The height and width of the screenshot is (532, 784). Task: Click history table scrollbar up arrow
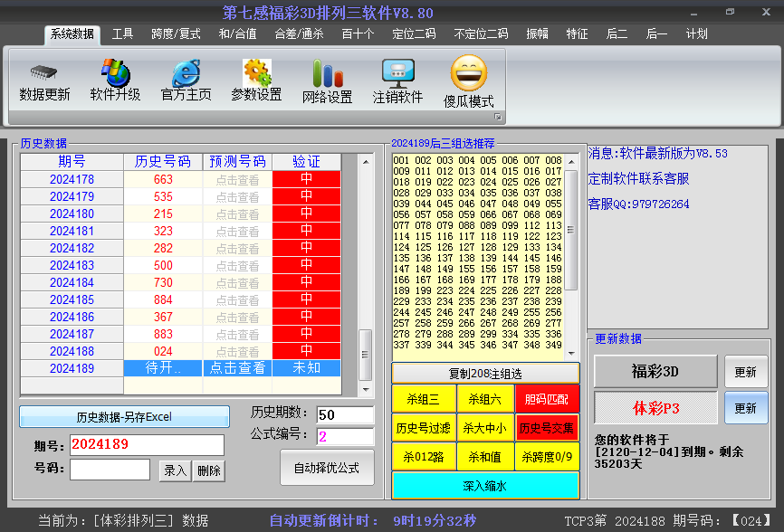366,162
